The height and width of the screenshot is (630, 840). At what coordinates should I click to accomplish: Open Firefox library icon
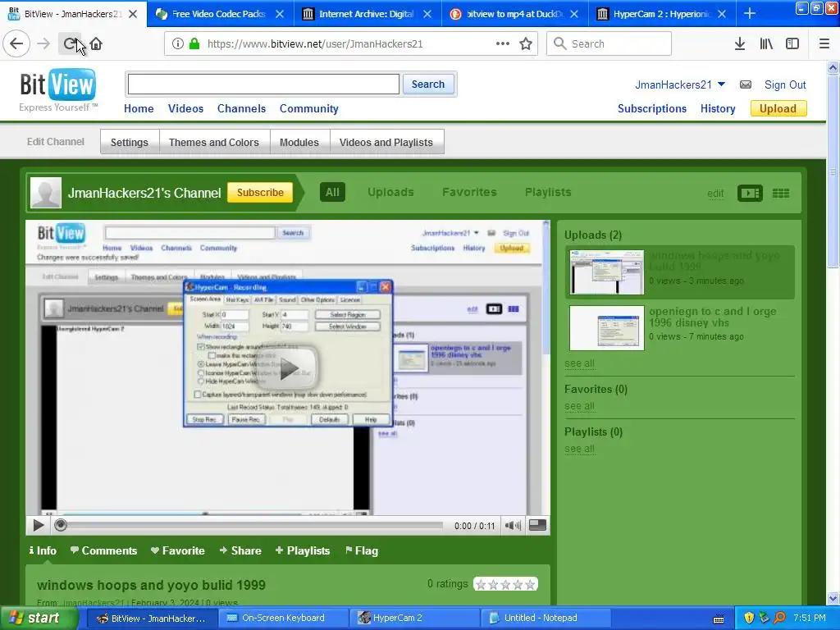tap(766, 44)
